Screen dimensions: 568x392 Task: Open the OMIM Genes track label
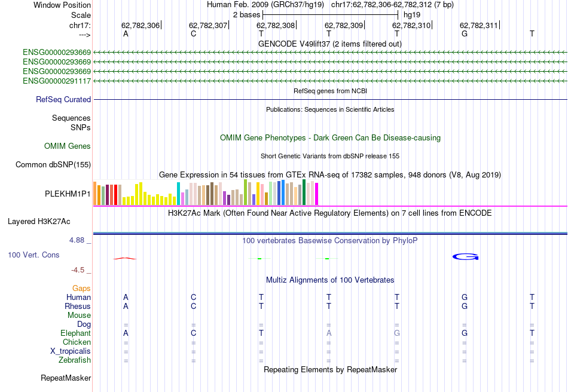[67, 146]
